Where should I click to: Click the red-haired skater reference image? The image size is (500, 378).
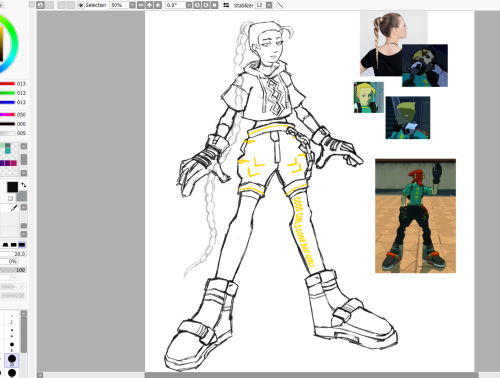click(x=415, y=216)
